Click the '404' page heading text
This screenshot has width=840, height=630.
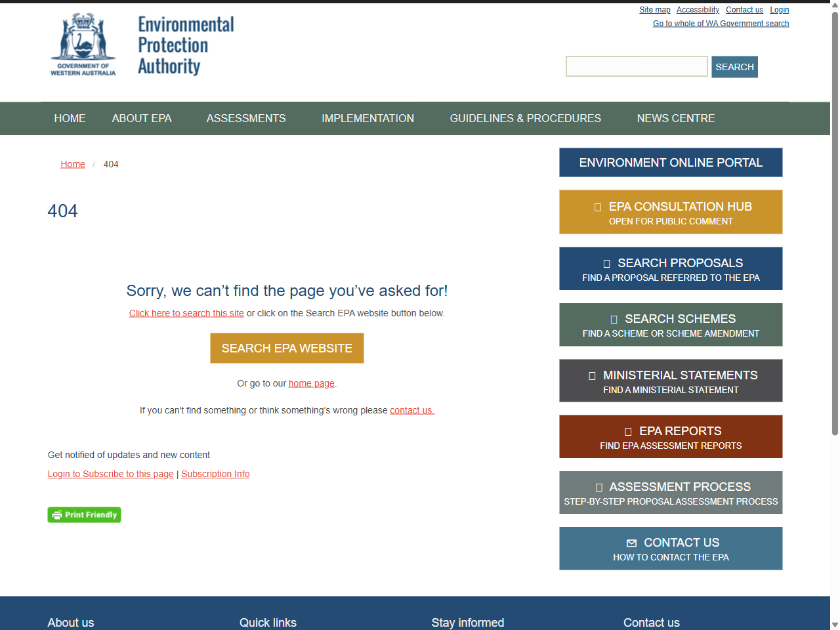click(x=62, y=211)
